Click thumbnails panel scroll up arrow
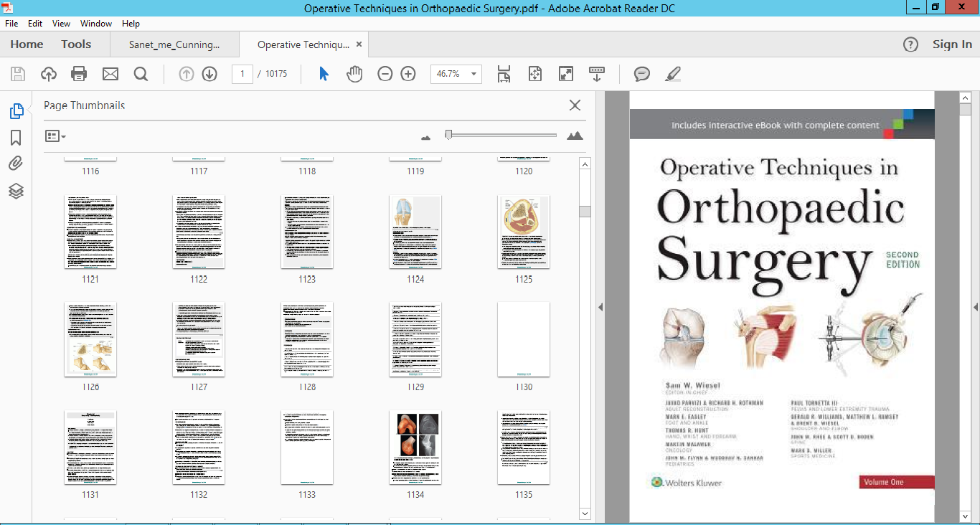This screenshot has height=525, width=980. 585,164
